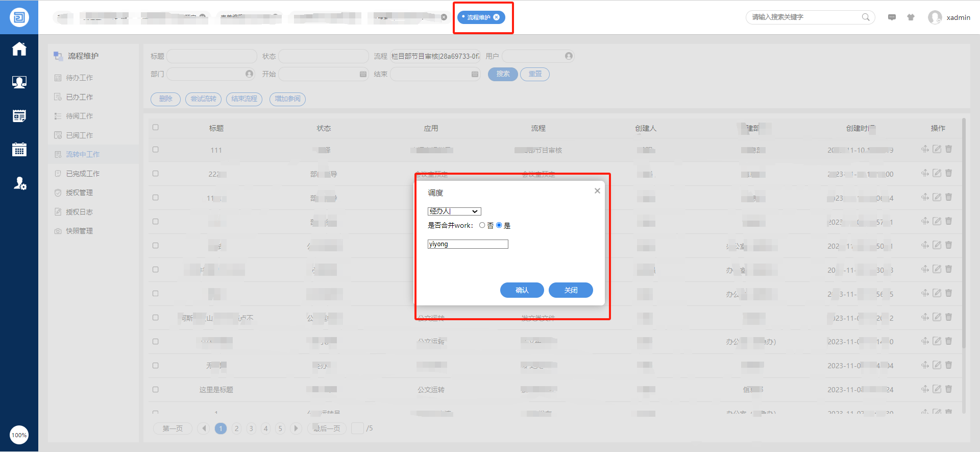The width and height of the screenshot is (980, 452).
Task: Open 已办工作 in the left menu
Action: click(x=79, y=97)
